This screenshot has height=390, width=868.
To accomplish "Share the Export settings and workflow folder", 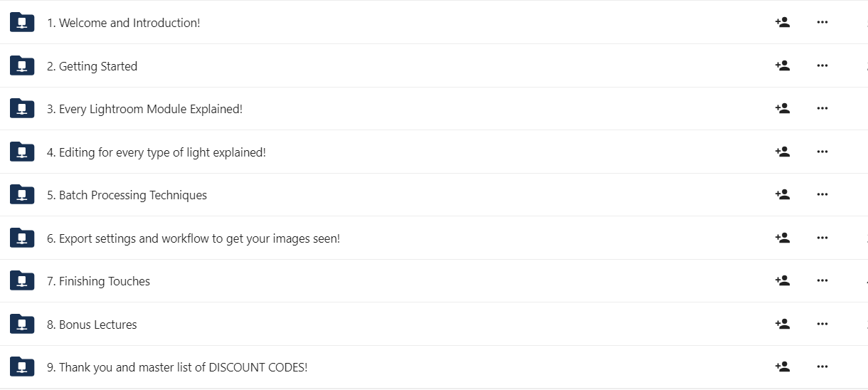I will coord(783,238).
